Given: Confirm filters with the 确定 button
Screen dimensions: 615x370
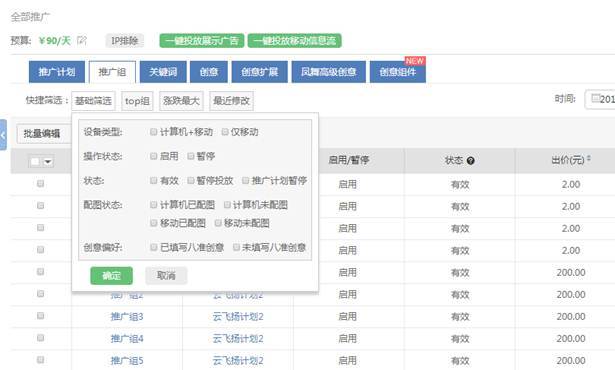Looking at the screenshot, I should (111, 275).
